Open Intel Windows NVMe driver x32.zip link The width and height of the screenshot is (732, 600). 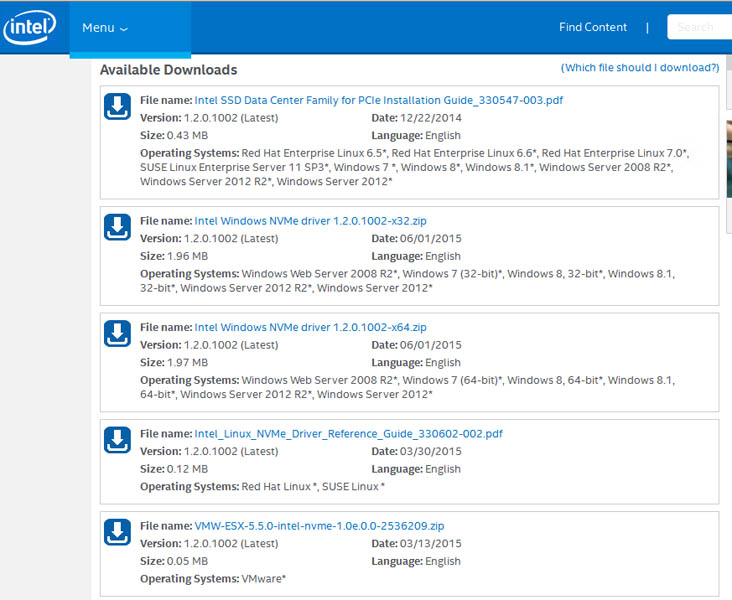click(x=310, y=220)
